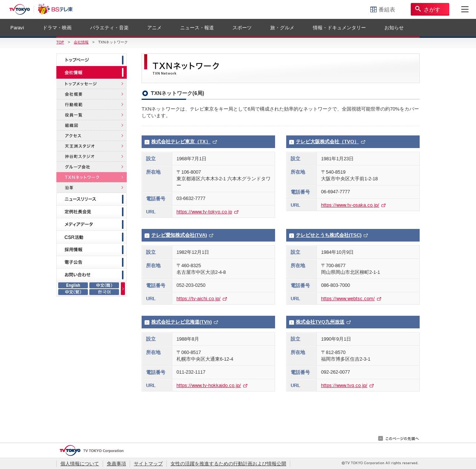
Task: Click the TOP breadcrumb link
Action: [x=60, y=42]
